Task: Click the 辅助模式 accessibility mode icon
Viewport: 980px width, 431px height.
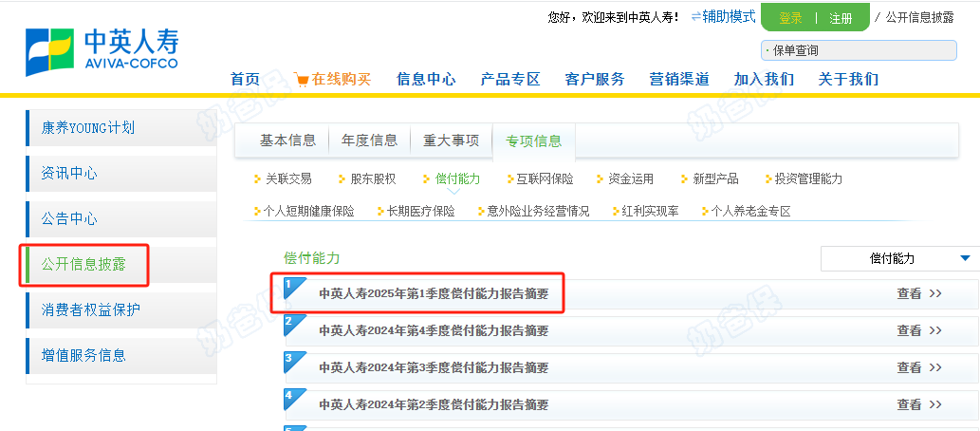Action: pyautogui.click(x=695, y=17)
